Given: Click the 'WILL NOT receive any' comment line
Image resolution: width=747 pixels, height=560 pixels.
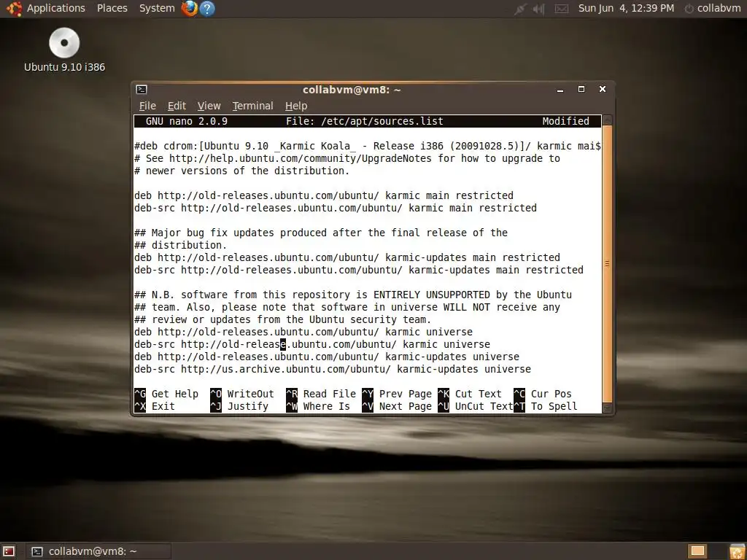Looking at the screenshot, I should pos(347,307).
